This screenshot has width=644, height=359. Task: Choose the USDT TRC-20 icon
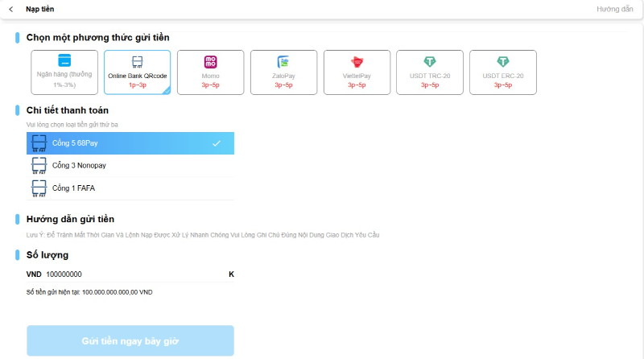point(430,61)
